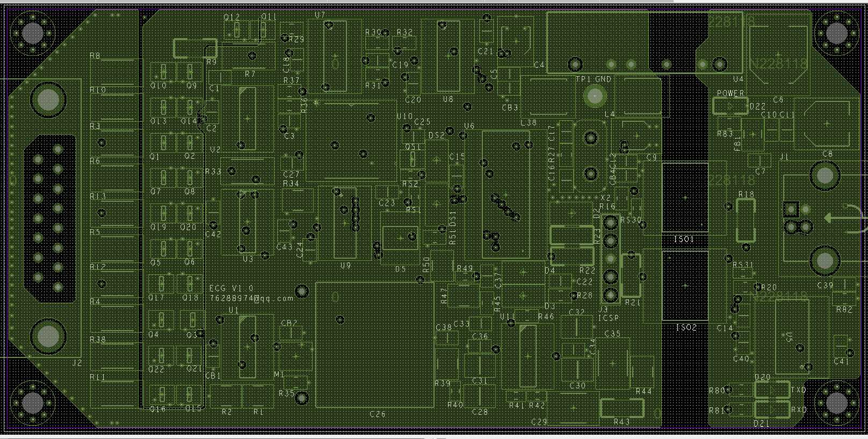Click the R10 resistor label
868x439 pixels.
tap(98, 90)
